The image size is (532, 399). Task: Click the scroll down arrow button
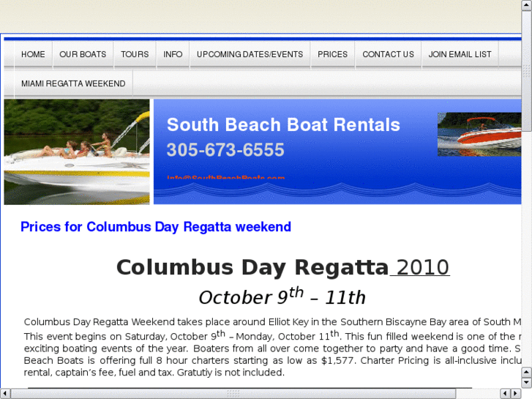point(526,383)
